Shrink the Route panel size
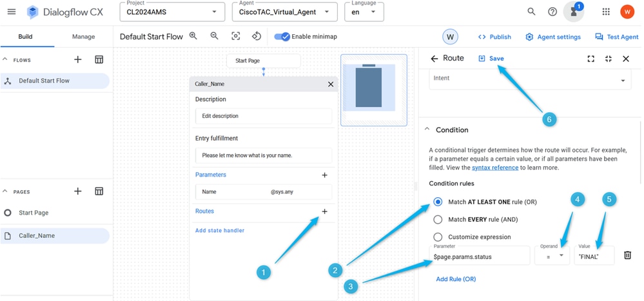The image size is (644, 301). click(x=609, y=59)
